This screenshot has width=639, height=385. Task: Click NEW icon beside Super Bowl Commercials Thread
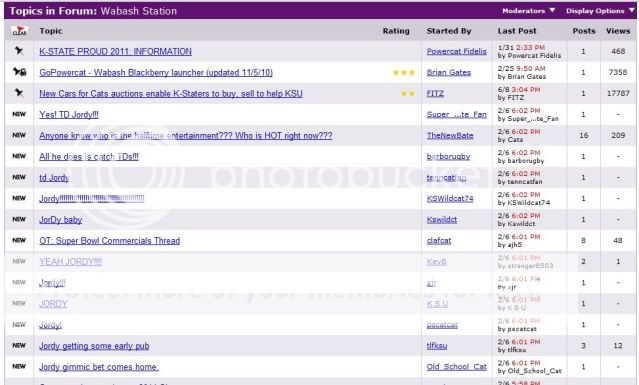pos(19,240)
